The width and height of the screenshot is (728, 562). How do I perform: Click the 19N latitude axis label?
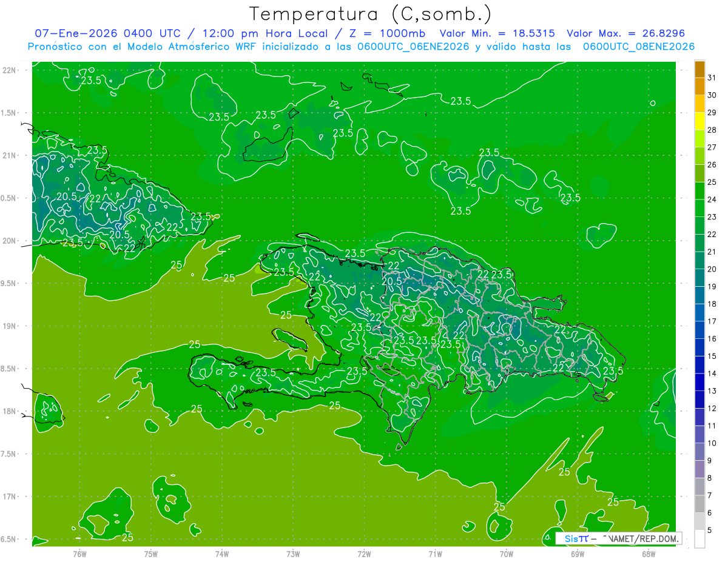tap(8, 326)
